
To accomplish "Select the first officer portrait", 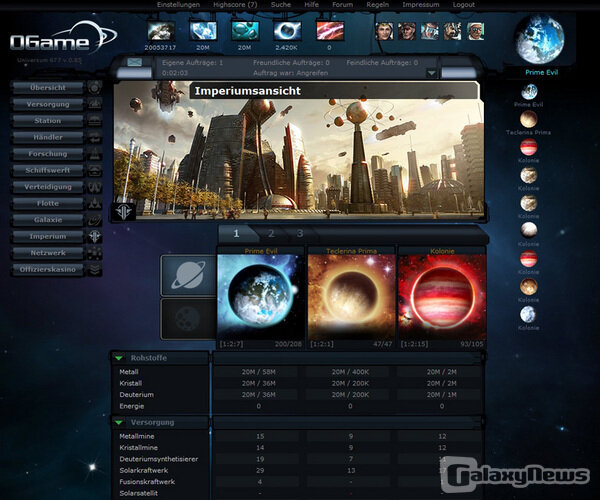I will (x=384, y=31).
